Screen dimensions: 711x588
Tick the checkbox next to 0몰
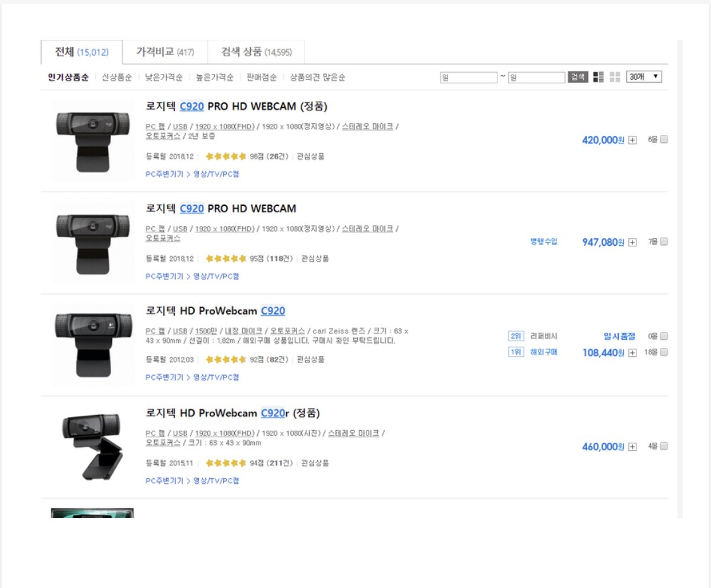point(664,336)
